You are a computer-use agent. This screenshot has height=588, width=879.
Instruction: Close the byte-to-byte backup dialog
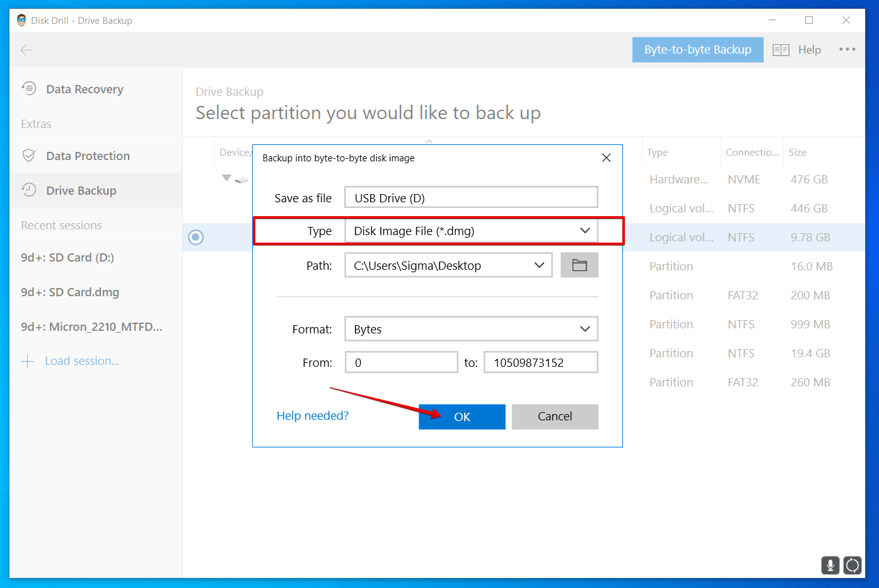point(606,158)
